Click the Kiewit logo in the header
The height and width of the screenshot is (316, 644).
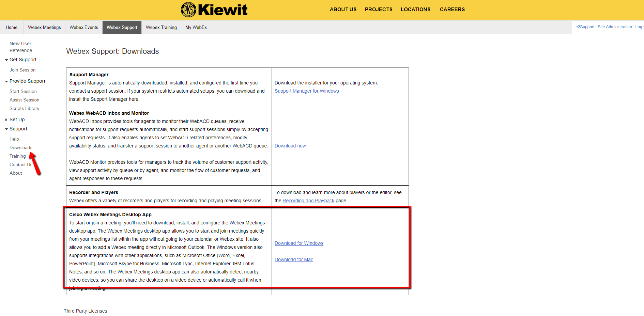pos(214,10)
